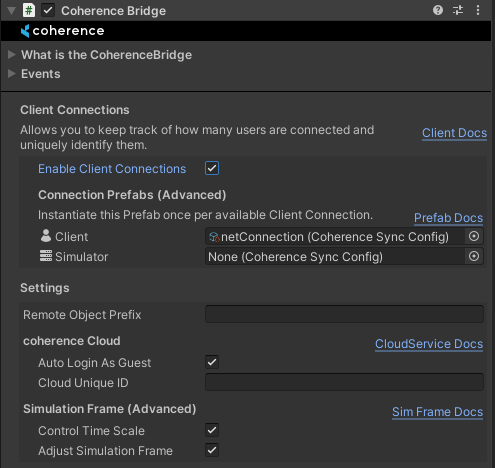Toggle Control Time Scale checkbox
Viewport: 495px width, 468px height.
point(212,430)
